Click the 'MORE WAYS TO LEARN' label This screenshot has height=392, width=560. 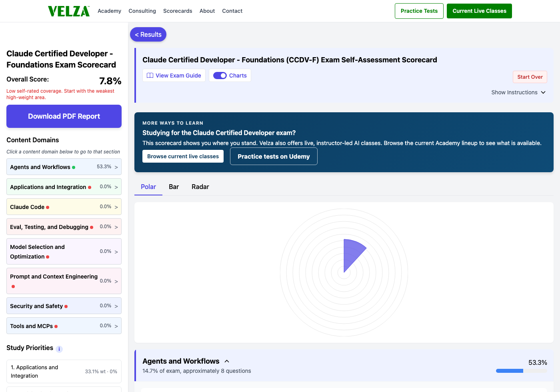pos(173,123)
